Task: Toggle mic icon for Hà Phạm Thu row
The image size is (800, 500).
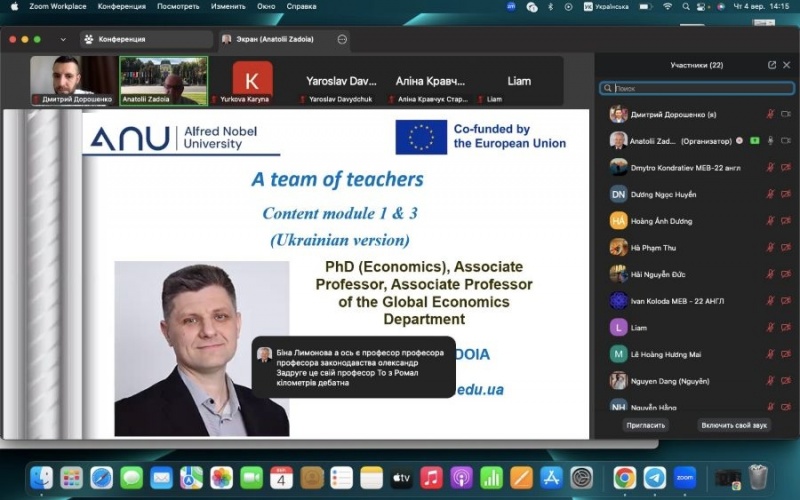Action: pyautogui.click(x=770, y=247)
